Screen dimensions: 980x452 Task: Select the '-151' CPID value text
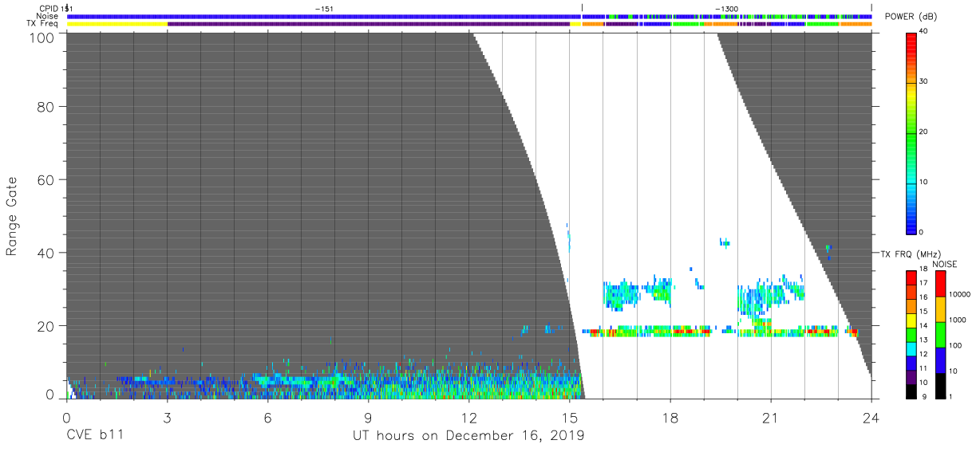[324, 9]
